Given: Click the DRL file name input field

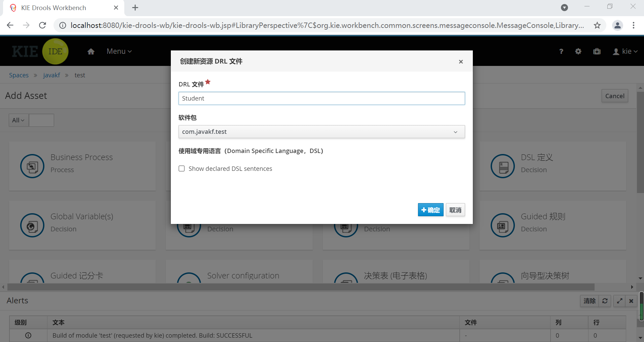Looking at the screenshot, I should (321, 98).
